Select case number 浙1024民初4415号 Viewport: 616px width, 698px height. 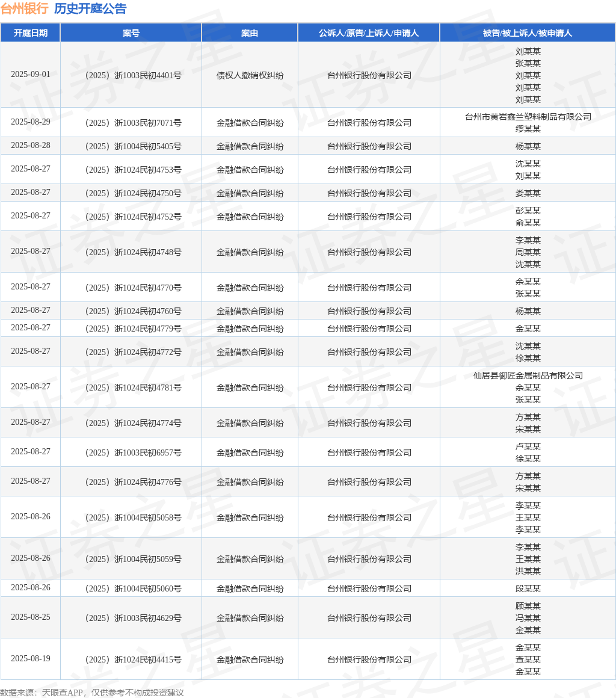click(x=133, y=659)
